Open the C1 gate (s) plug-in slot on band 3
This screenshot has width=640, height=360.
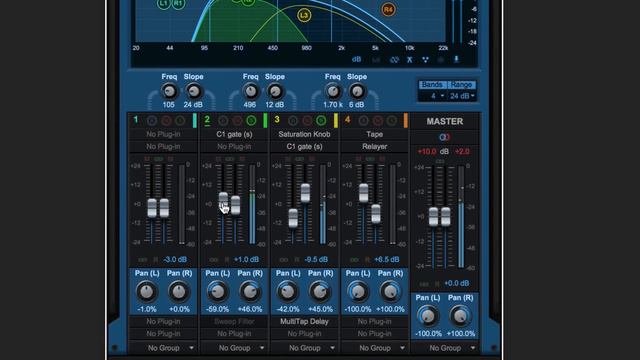coord(304,147)
